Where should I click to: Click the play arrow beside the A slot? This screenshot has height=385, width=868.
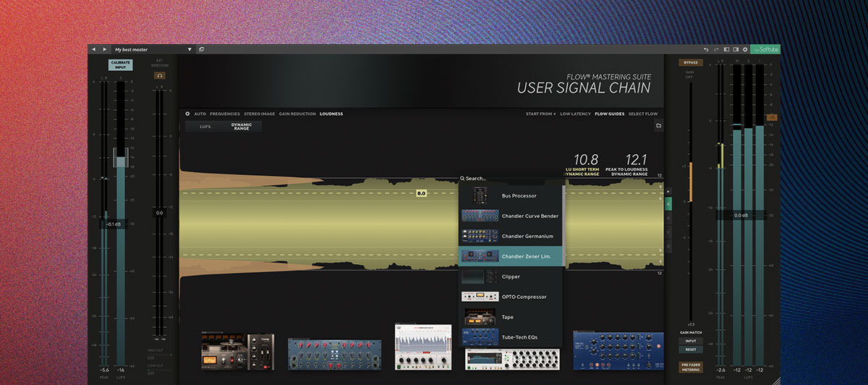(x=668, y=192)
